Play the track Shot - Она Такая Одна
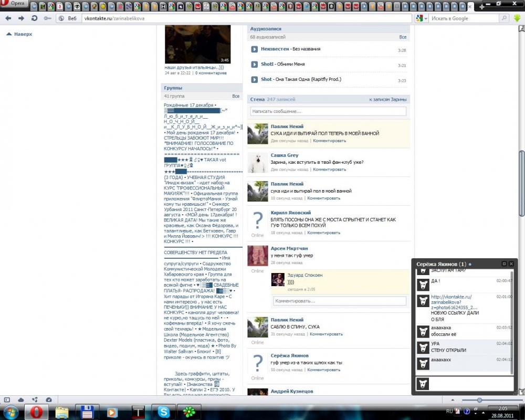Viewport: 525px width, 420px height. 255,79
